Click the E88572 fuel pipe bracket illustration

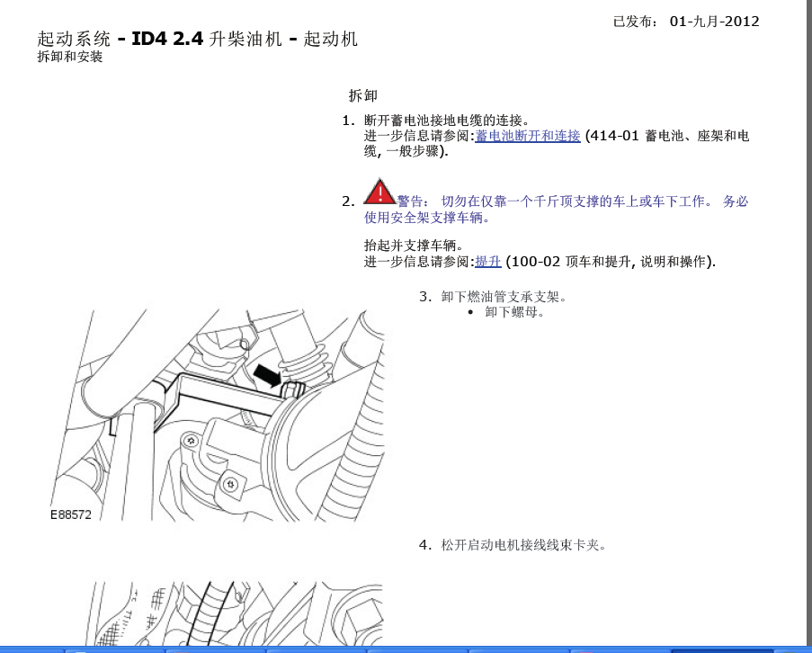click(217, 416)
